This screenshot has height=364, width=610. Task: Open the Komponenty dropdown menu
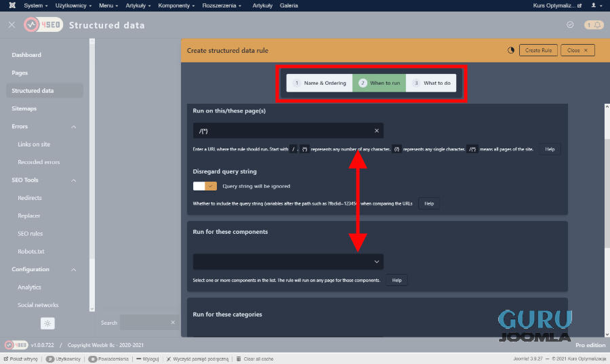pos(176,5)
